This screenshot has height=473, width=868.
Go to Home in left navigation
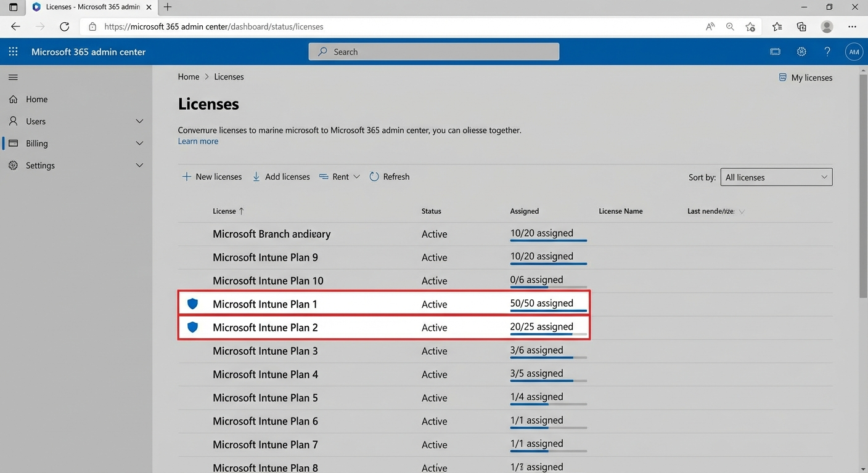pyautogui.click(x=36, y=99)
